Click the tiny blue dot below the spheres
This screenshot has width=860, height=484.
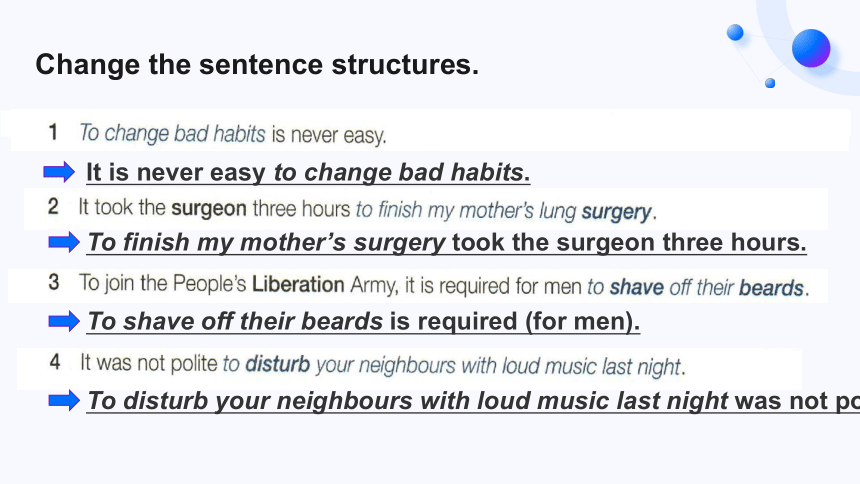tap(770, 83)
